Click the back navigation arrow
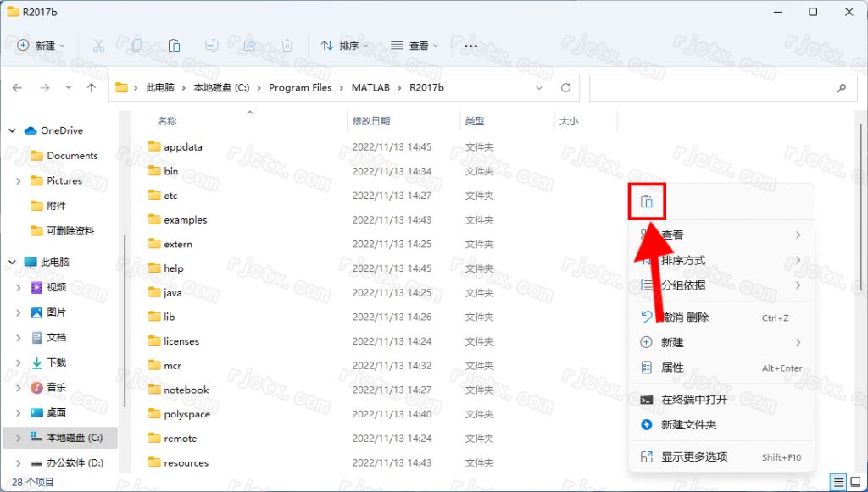 coord(18,87)
